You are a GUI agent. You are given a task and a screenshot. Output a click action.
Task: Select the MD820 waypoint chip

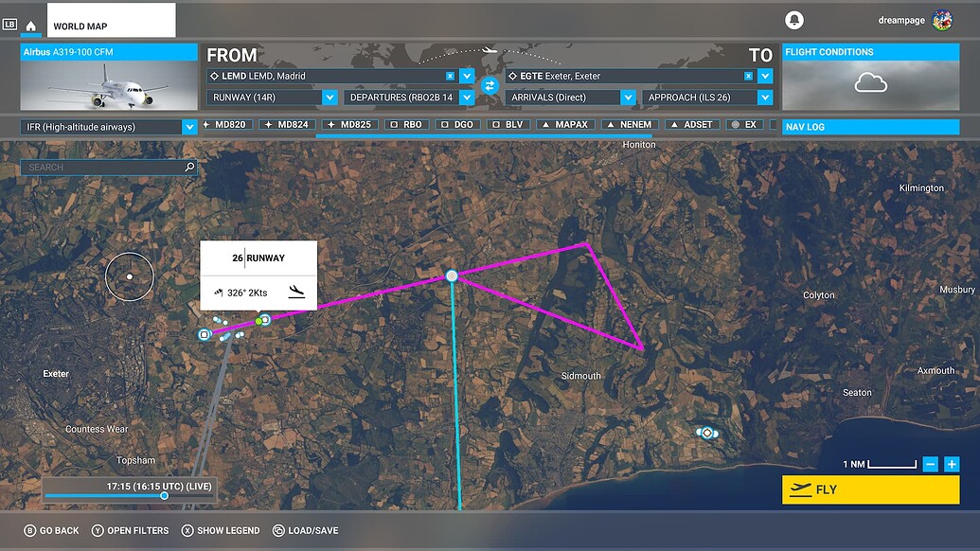[225, 123]
